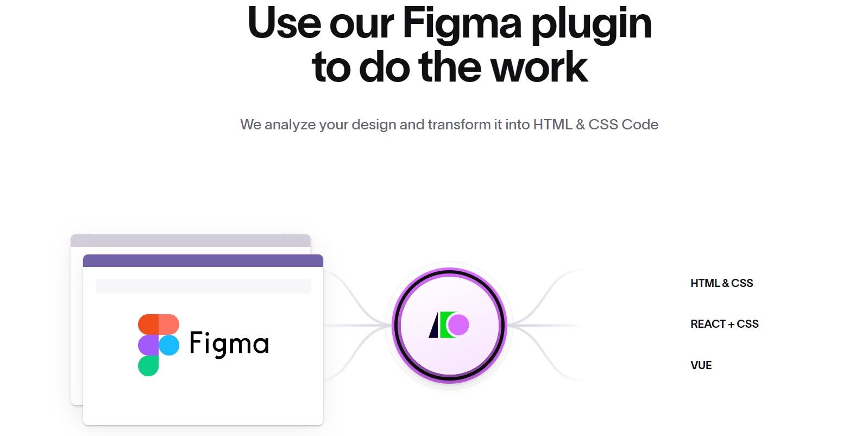
Task: Click the pink circle inside the center logo
Action: tap(458, 325)
